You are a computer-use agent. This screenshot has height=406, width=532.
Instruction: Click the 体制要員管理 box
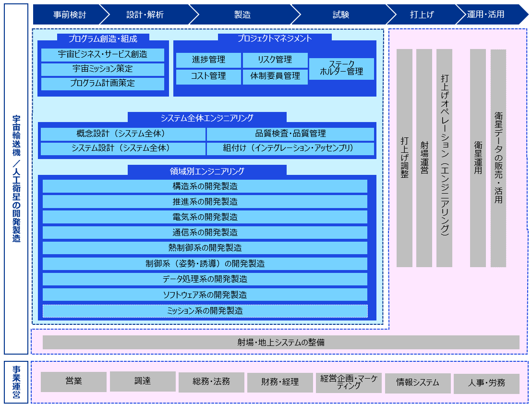275,76
